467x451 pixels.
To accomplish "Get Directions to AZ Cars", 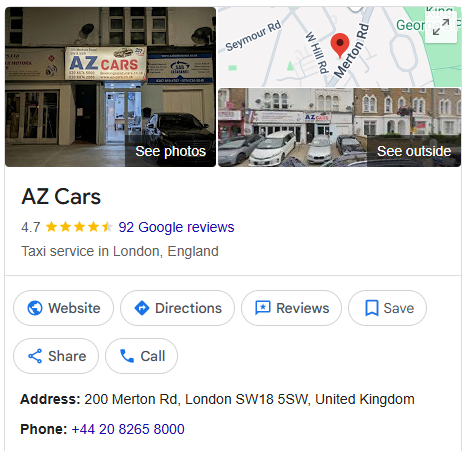I will tap(177, 308).
